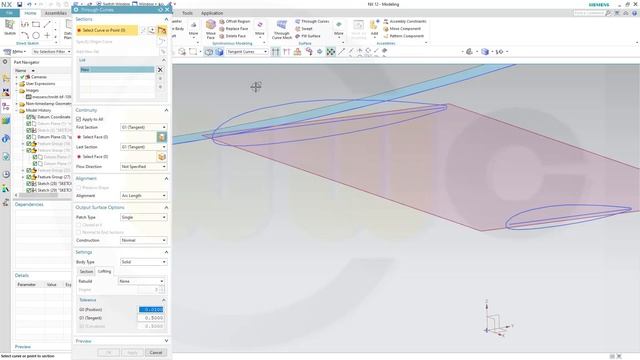Click the navigator settings gear icon
Viewport: 640px width, 360px height.
click(x=5, y=62)
